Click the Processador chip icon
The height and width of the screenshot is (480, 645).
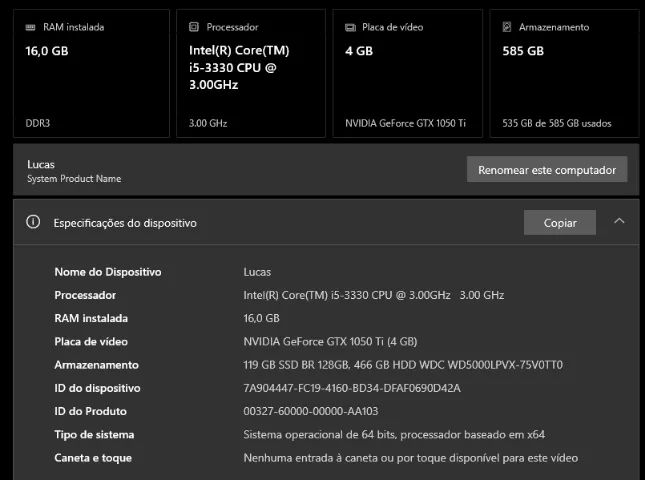pyautogui.click(x=194, y=27)
